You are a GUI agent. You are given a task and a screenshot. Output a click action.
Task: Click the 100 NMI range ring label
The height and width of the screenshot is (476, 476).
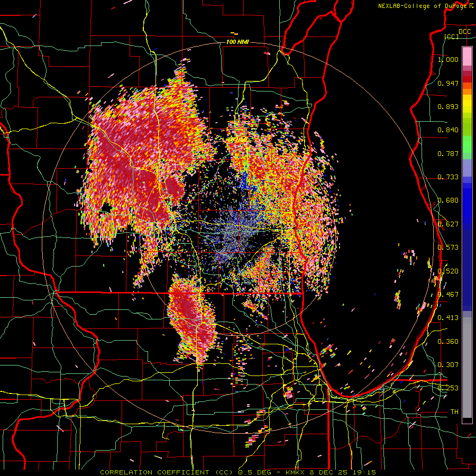237,42
